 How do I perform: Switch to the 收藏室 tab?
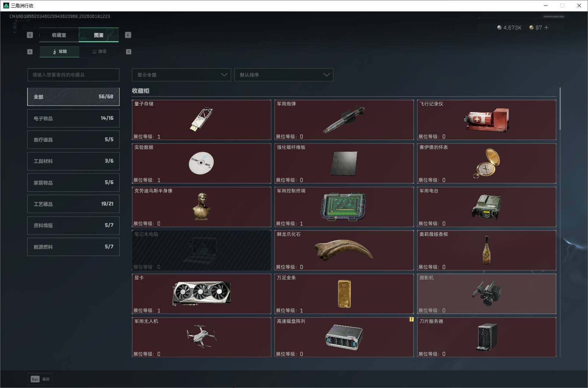point(59,35)
